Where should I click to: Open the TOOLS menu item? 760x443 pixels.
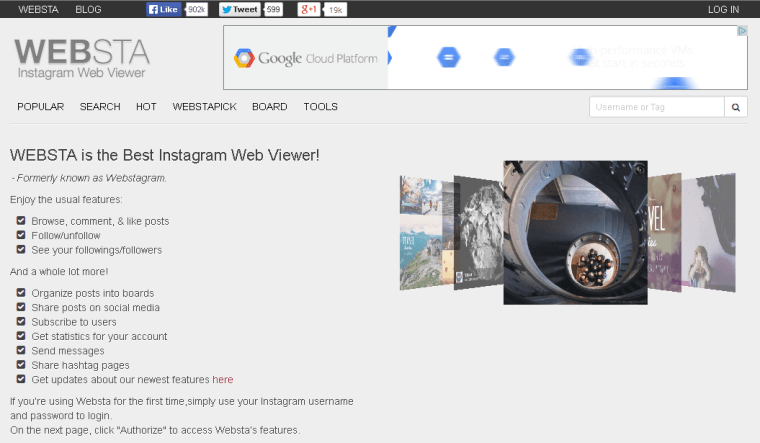(x=320, y=107)
